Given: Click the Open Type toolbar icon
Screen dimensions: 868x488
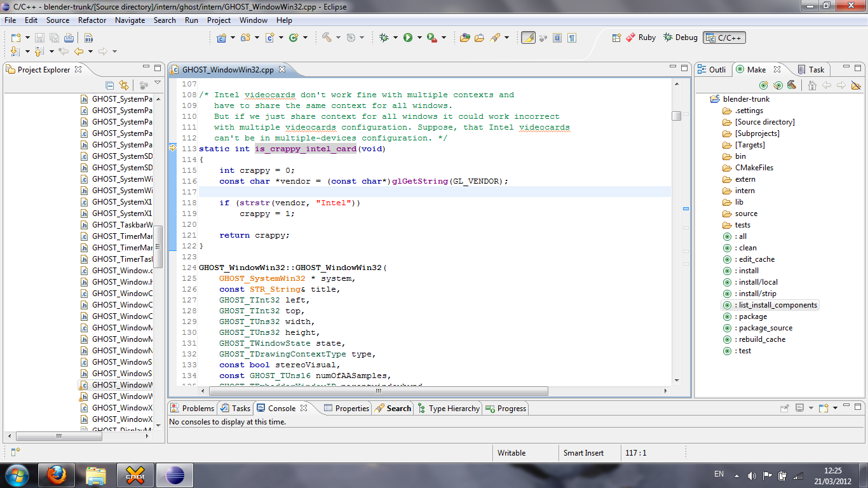Looking at the screenshot, I should (465, 38).
